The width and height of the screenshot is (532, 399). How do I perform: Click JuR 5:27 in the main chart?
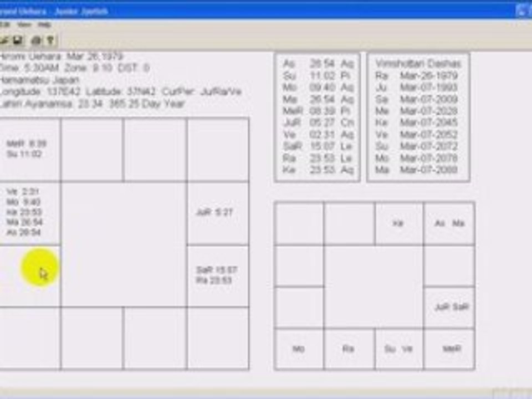point(214,212)
